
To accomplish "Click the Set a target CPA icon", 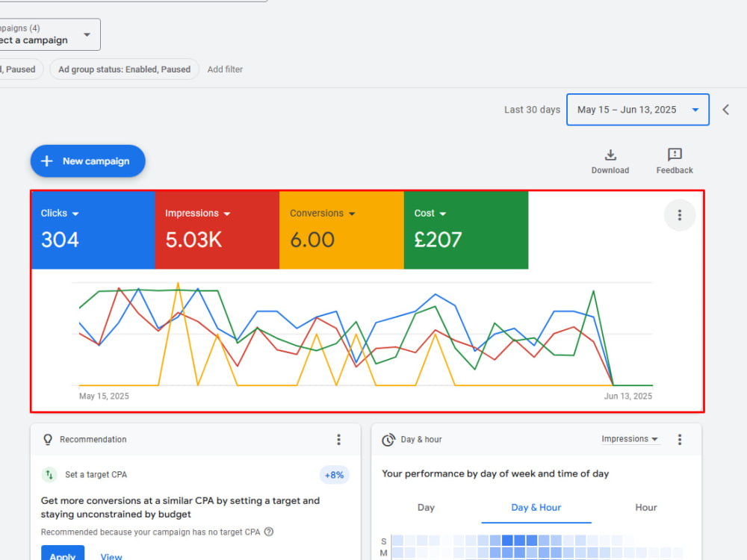I will click(x=49, y=475).
